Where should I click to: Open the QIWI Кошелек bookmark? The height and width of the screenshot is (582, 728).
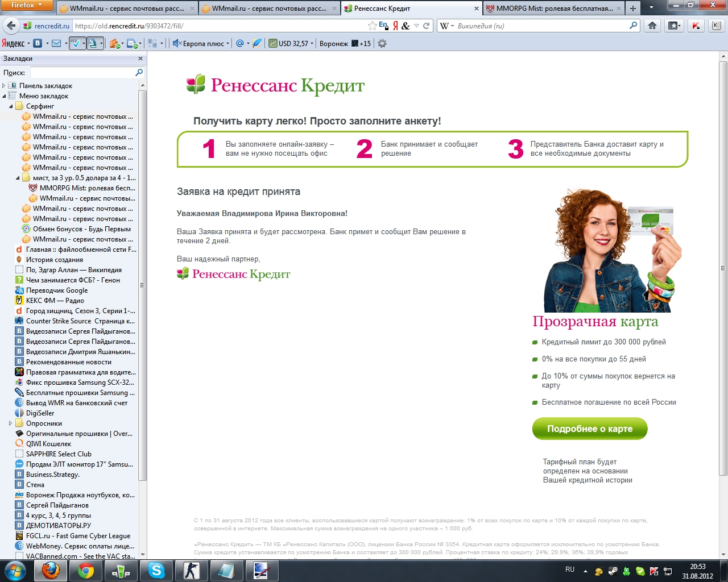click(43, 444)
